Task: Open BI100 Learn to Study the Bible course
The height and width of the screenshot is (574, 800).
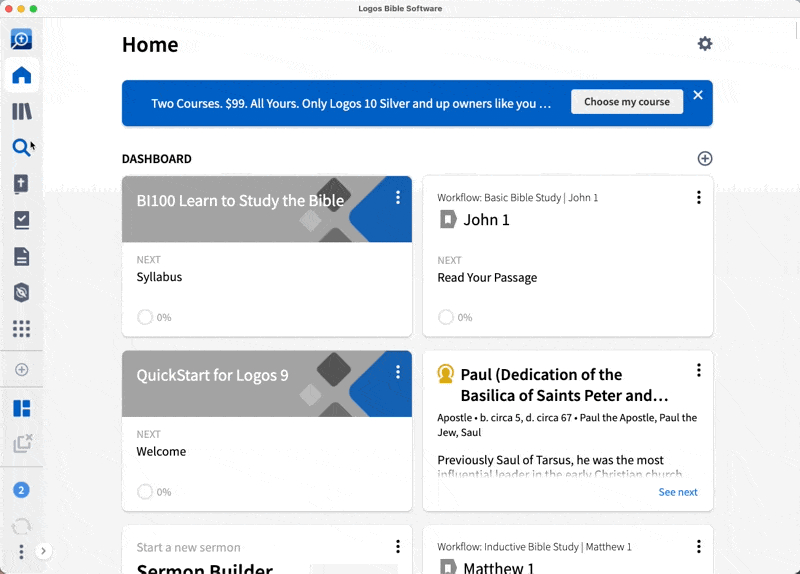Action: pos(240,201)
